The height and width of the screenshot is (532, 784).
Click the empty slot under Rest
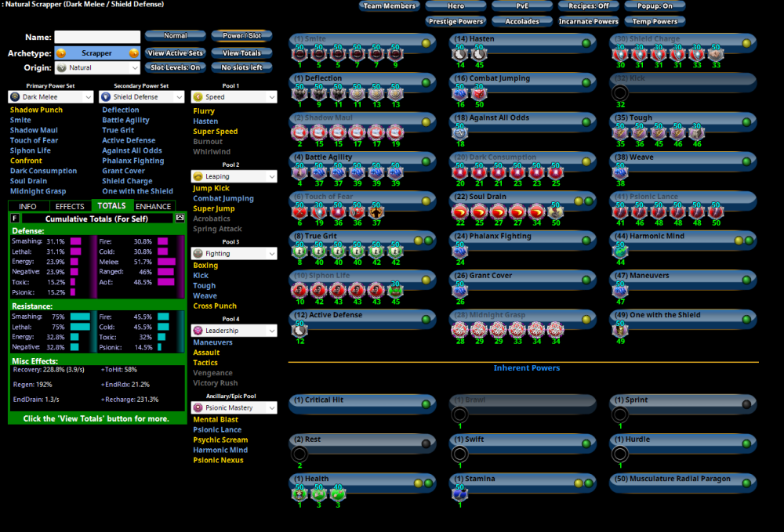pos(299,454)
